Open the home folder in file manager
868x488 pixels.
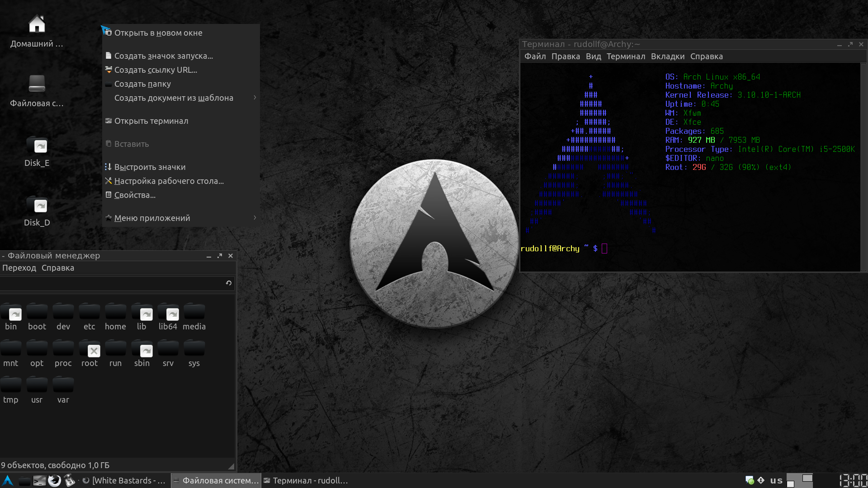[116, 317]
